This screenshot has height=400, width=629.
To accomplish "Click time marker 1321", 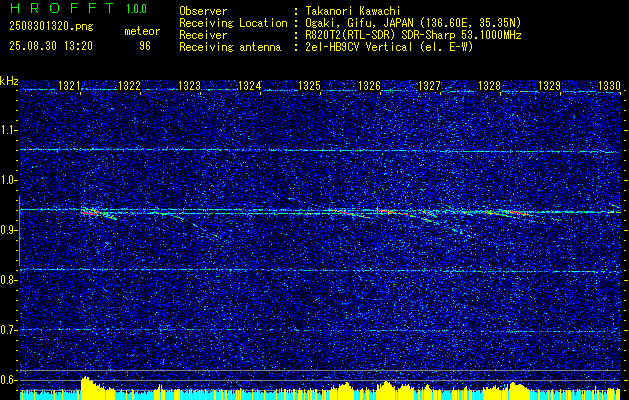I will pos(69,85).
